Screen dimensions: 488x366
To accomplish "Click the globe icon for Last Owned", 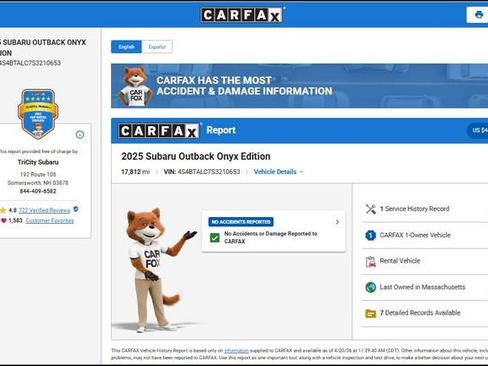I will coord(371,287).
